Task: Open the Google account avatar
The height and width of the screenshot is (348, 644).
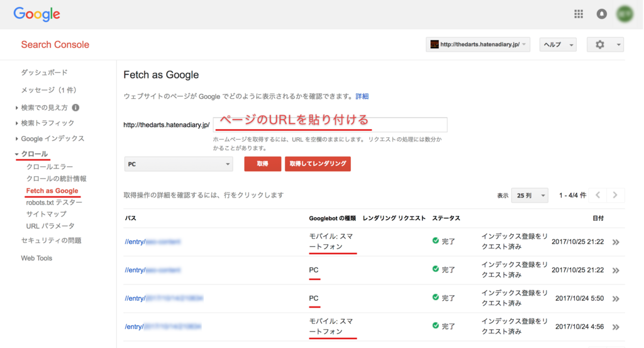Action: [625, 14]
